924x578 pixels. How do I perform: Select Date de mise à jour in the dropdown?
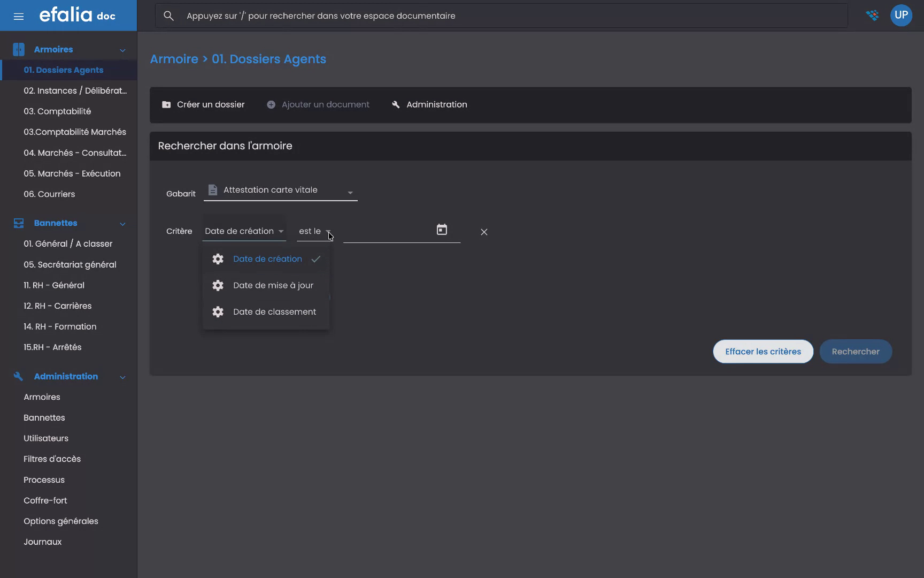pyautogui.click(x=273, y=285)
